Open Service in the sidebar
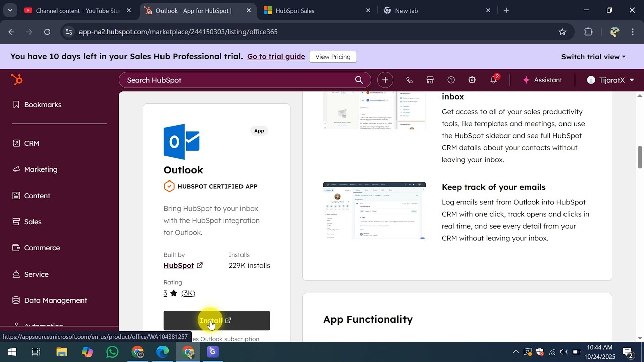Image resolution: width=644 pixels, height=362 pixels. click(30, 274)
